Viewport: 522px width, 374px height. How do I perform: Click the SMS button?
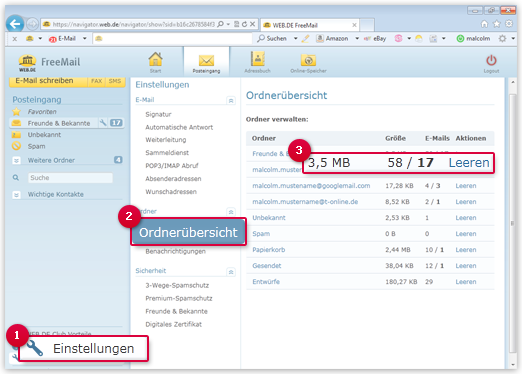click(x=115, y=81)
